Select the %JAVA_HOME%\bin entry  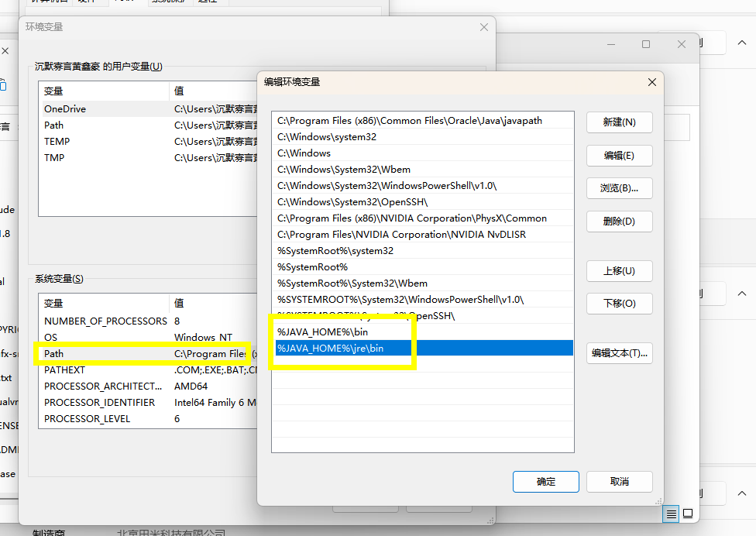(422, 332)
